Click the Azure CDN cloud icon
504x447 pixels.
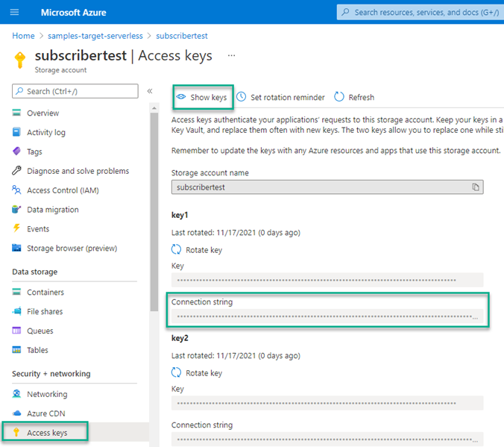click(x=16, y=413)
